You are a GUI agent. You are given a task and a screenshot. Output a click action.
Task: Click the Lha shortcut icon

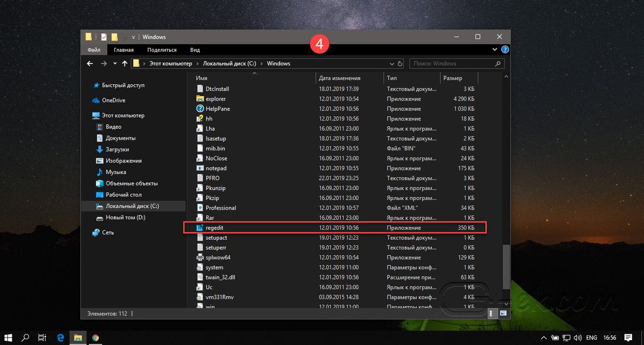(x=200, y=128)
